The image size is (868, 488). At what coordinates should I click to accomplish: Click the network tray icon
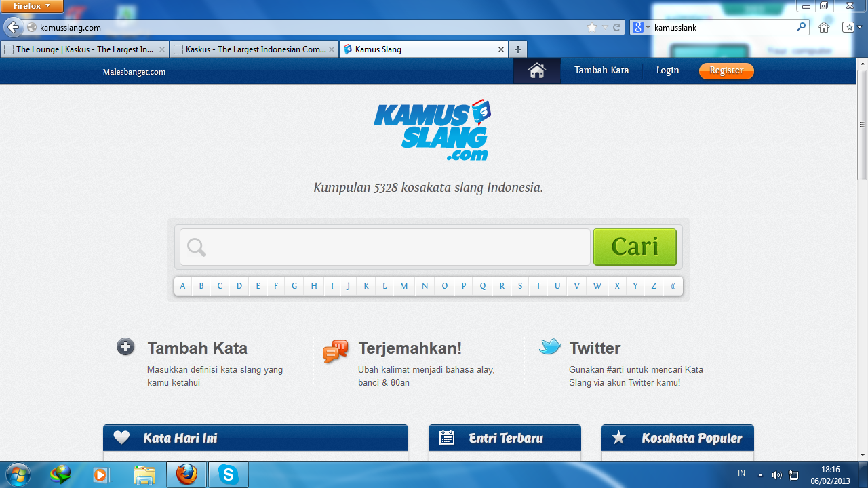point(793,475)
